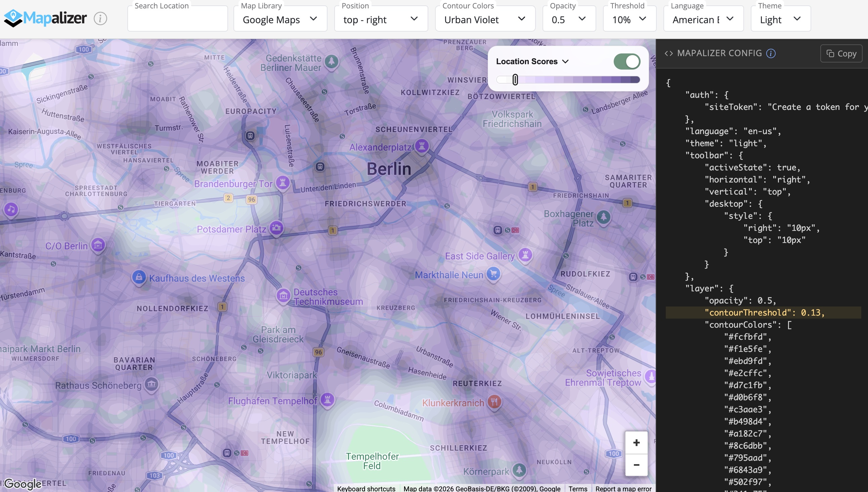This screenshot has height=492, width=868.
Task: Open the Terms link
Action: (x=578, y=489)
